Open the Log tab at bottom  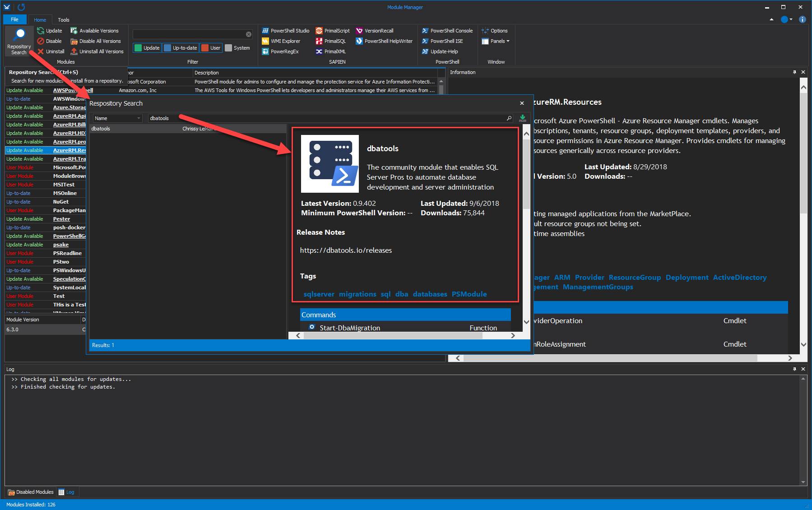point(66,492)
